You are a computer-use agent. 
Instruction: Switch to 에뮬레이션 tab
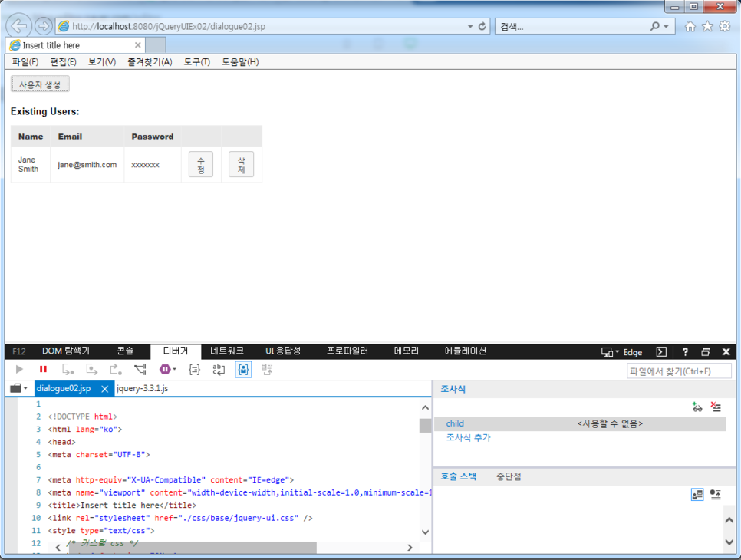(466, 351)
